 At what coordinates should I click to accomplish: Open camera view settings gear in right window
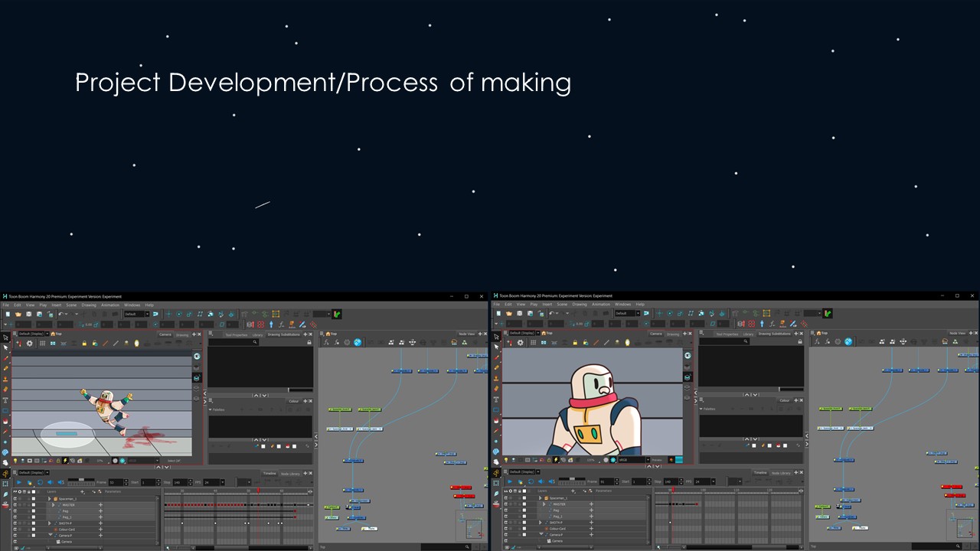521,344
